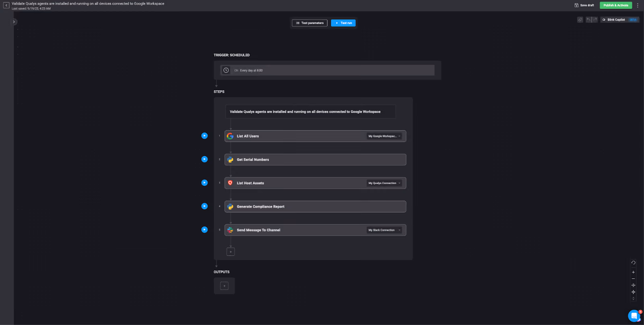The width and height of the screenshot is (644, 325).
Task: Run step 4 Generate Compliance Report
Action: click(204, 206)
